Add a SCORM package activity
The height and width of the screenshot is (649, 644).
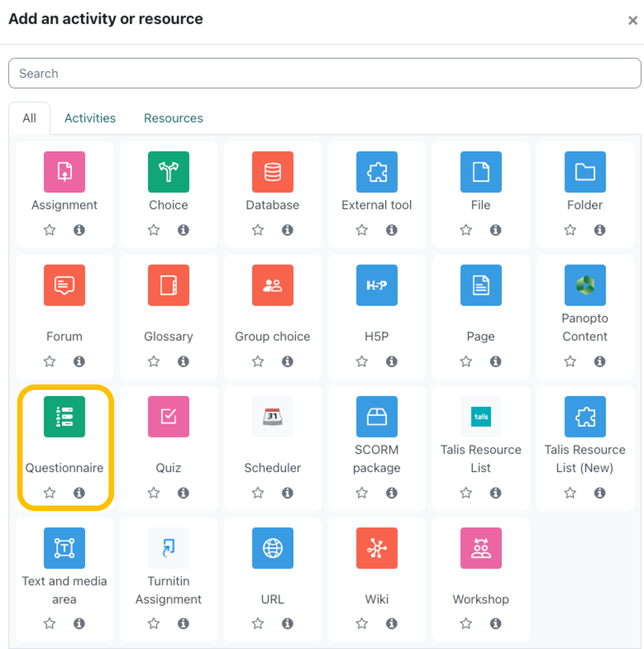pos(377,417)
